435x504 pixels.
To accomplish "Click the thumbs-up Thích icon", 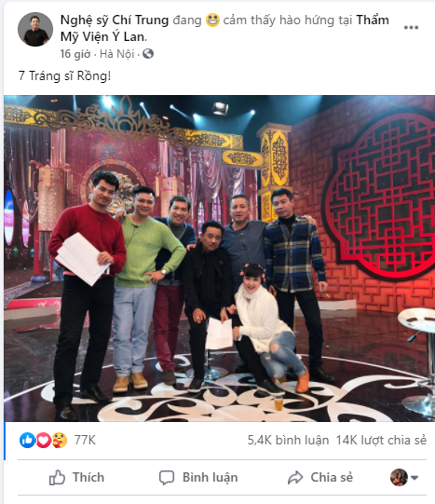I will (x=57, y=478).
